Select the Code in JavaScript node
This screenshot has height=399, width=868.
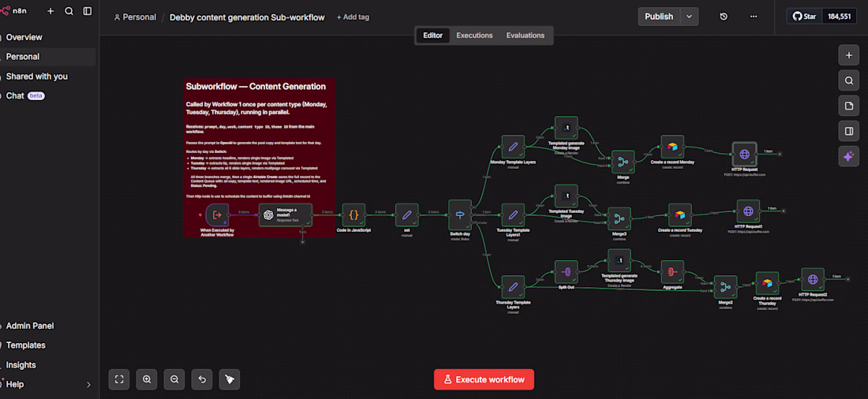(354, 214)
